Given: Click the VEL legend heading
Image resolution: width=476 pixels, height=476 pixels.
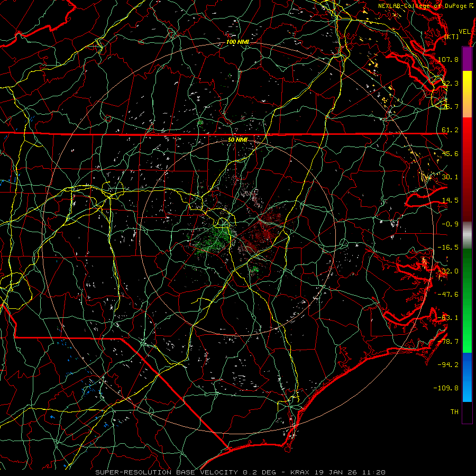Looking at the screenshot, I should pyautogui.click(x=465, y=32).
